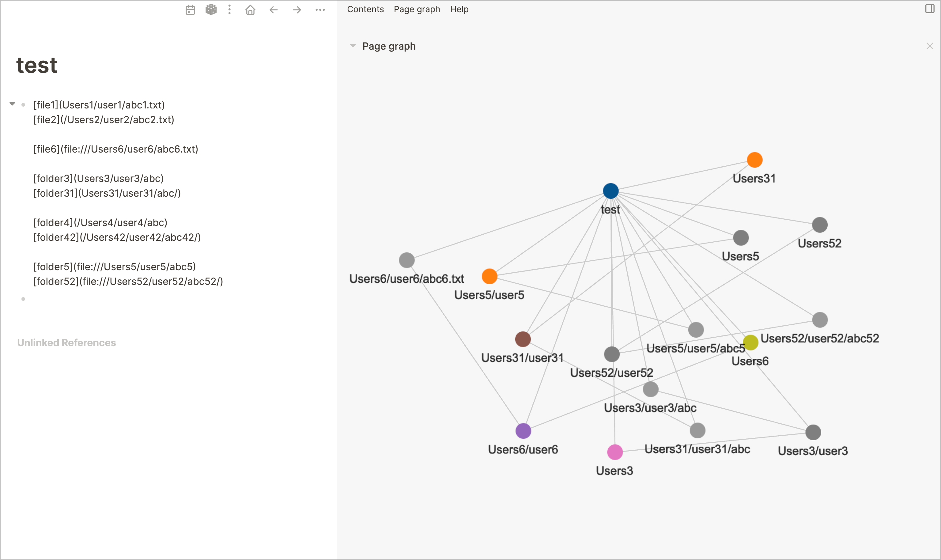Open the Help tab in the sidebar
The width and height of the screenshot is (941, 560).
click(459, 9)
